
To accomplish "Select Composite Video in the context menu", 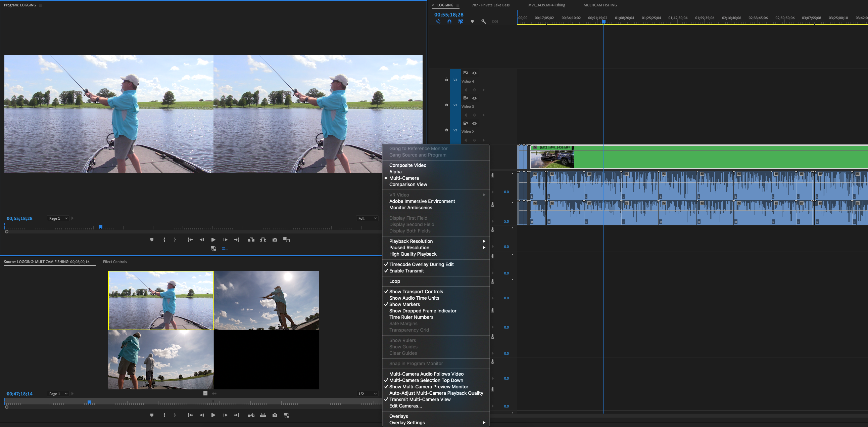I will coord(408,165).
